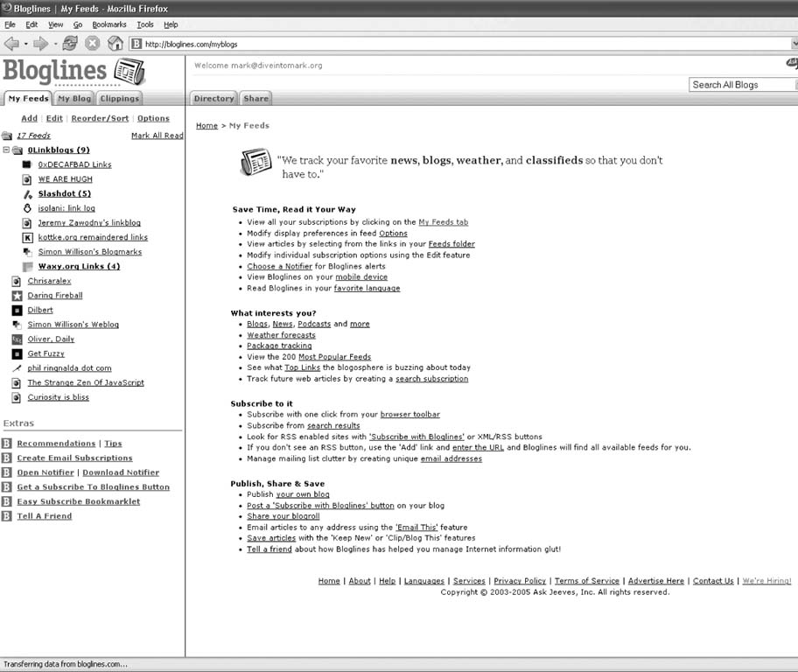Click the Home toolbar icon

(115, 44)
